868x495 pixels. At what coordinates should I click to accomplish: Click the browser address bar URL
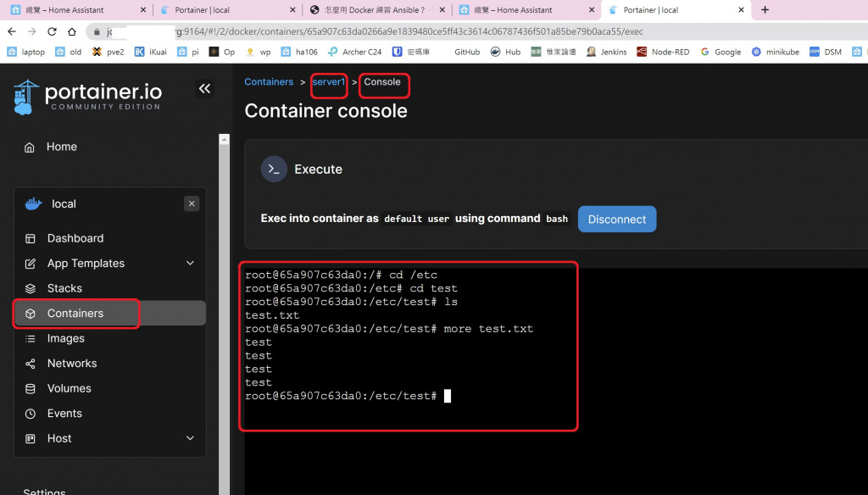click(x=409, y=31)
